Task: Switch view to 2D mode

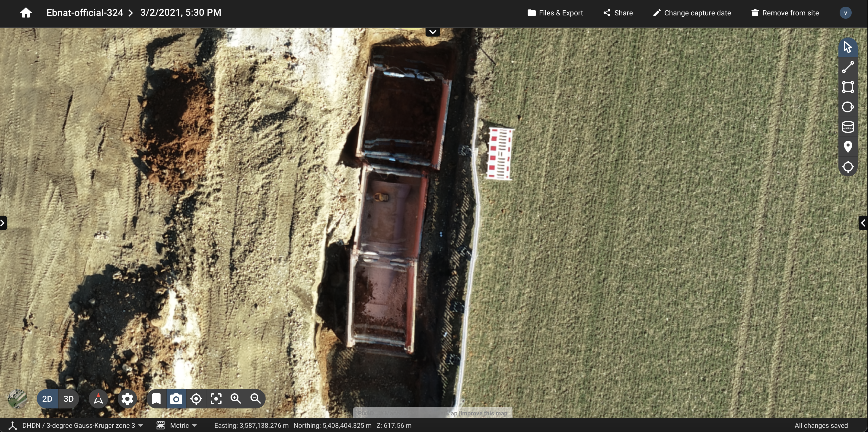Action: tap(47, 399)
